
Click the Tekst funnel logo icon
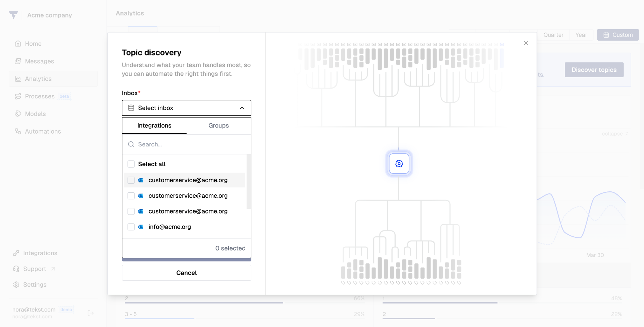(13, 15)
